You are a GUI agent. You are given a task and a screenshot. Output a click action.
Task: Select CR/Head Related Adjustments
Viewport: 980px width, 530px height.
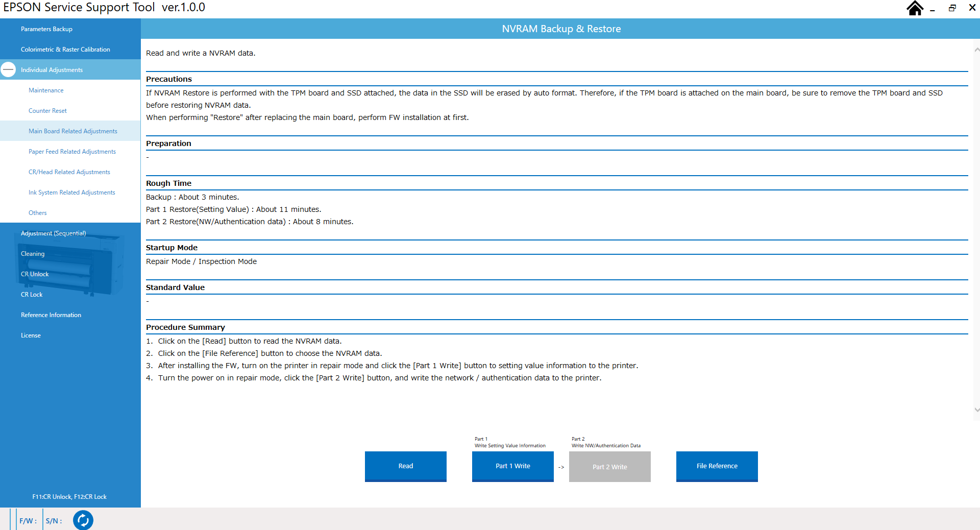point(70,172)
